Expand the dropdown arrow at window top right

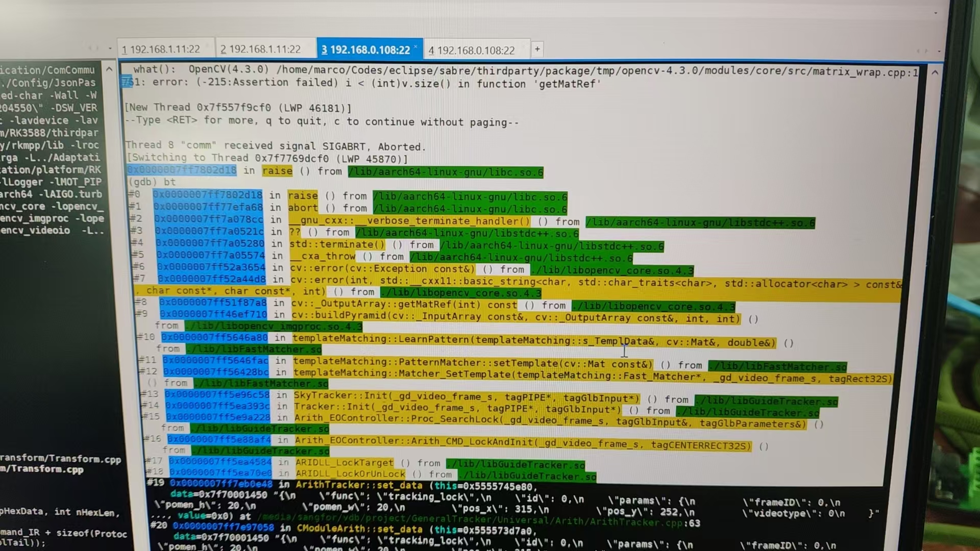pos(935,13)
